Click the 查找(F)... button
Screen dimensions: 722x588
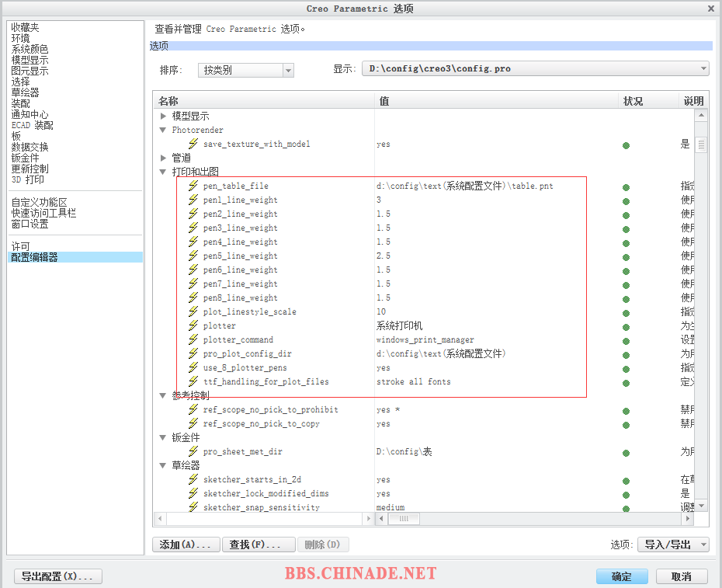pyautogui.click(x=259, y=545)
